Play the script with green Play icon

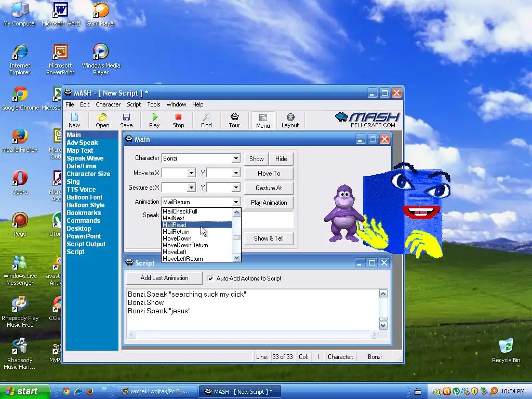point(154,121)
